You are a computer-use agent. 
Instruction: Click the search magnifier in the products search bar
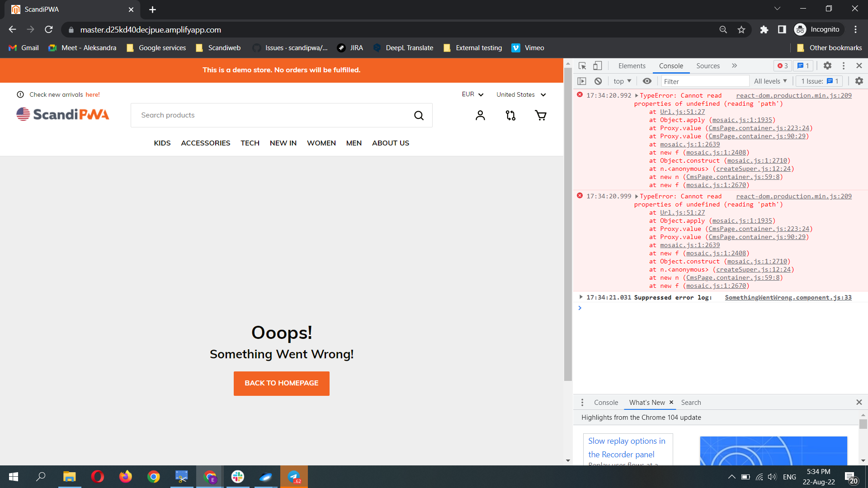coord(419,115)
